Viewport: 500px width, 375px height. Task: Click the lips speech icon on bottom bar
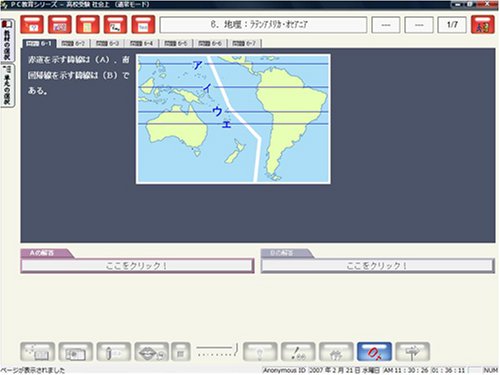(152, 352)
